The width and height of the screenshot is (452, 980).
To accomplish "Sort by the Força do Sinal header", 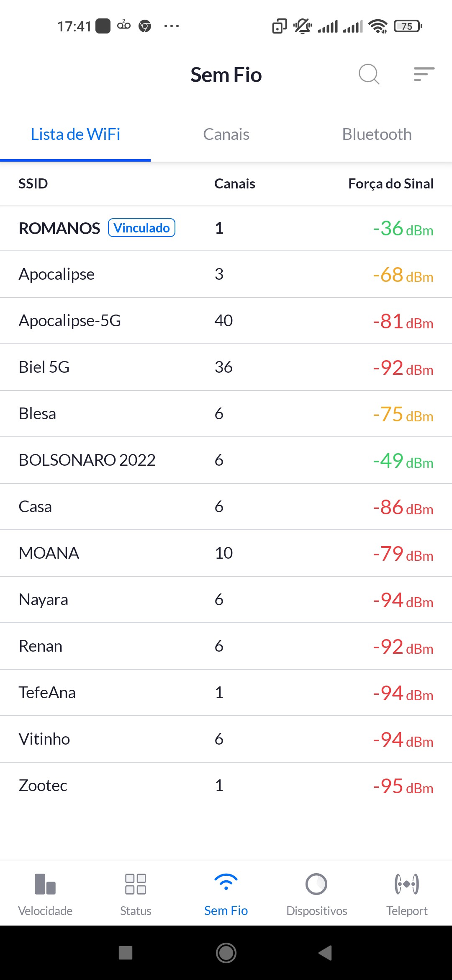I will tap(390, 183).
